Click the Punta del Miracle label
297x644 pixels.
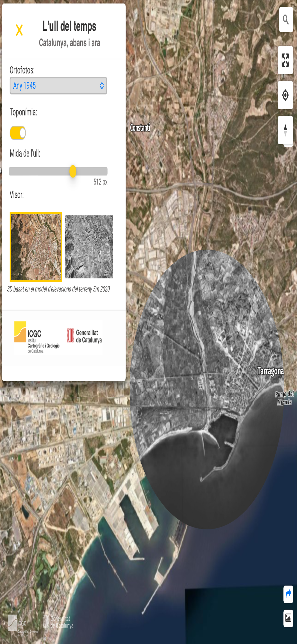click(x=285, y=398)
